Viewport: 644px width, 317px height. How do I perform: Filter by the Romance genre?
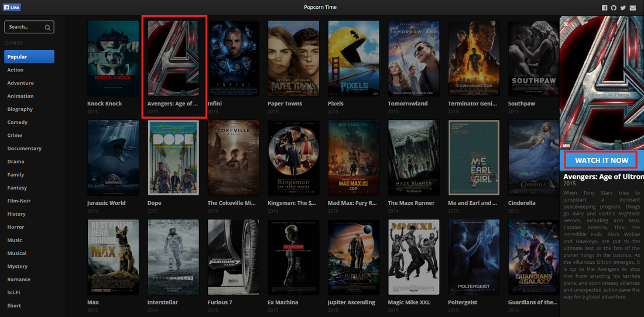tap(19, 280)
